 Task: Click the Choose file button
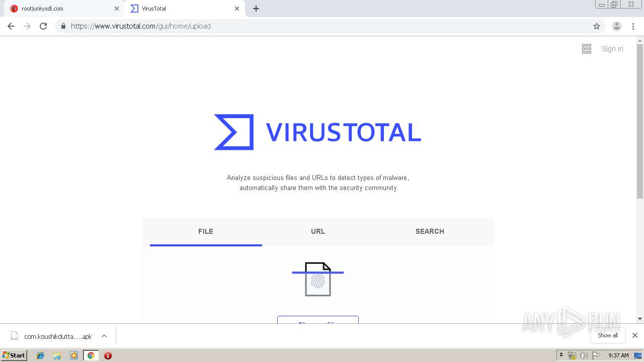point(318,320)
